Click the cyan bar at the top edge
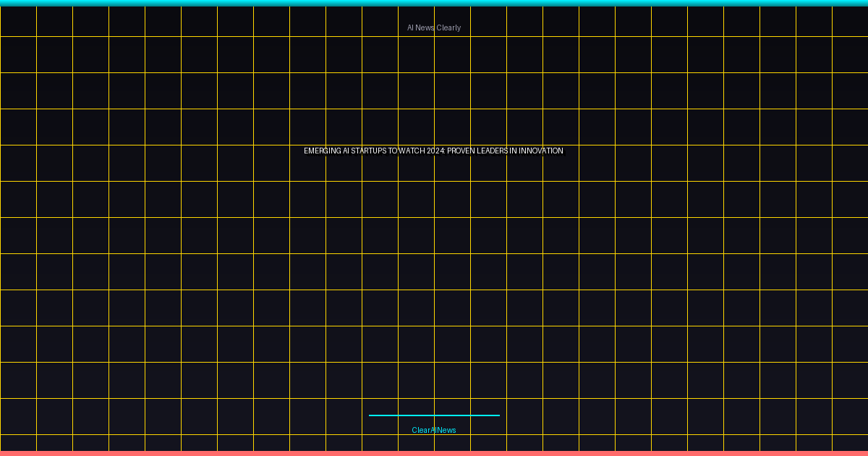This screenshot has width=868, height=456. (434, 3)
